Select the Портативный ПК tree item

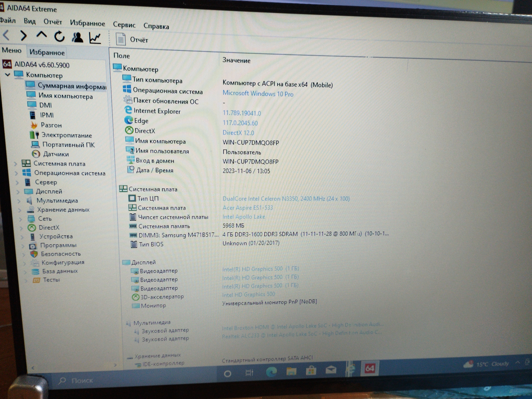point(63,145)
